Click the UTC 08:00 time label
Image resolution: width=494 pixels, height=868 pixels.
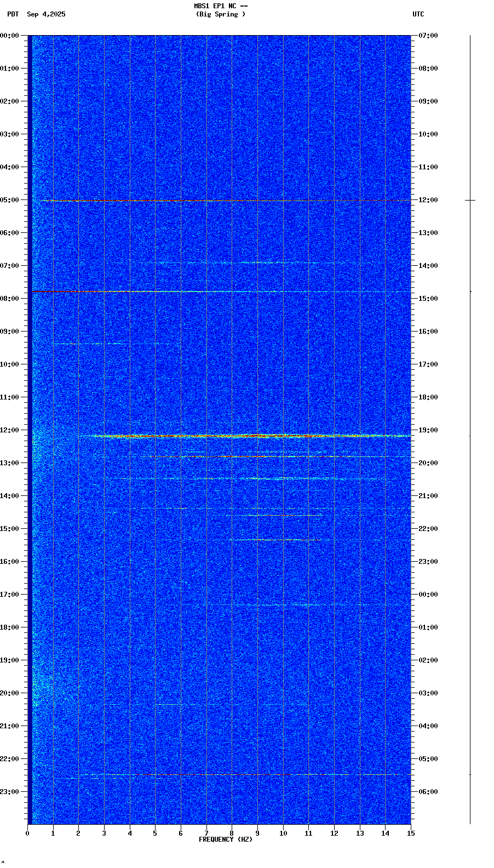(428, 68)
